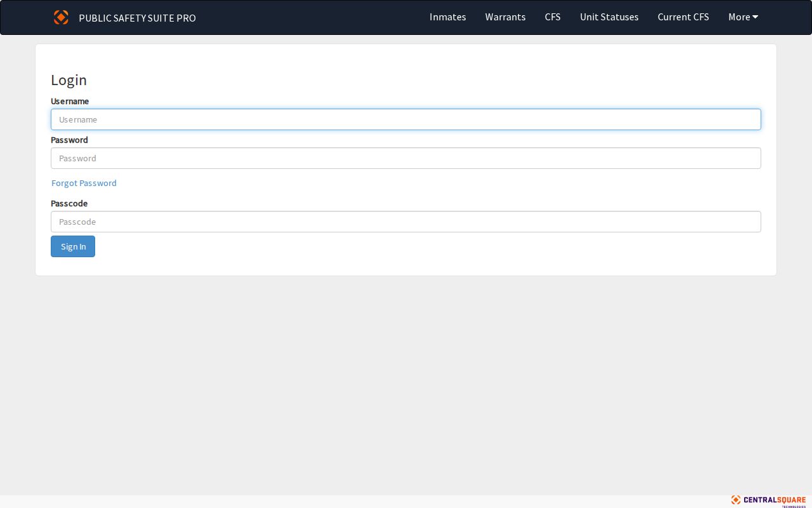Open Unit Statuses in the navbar
This screenshot has width=812, height=508.
(x=609, y=17)
